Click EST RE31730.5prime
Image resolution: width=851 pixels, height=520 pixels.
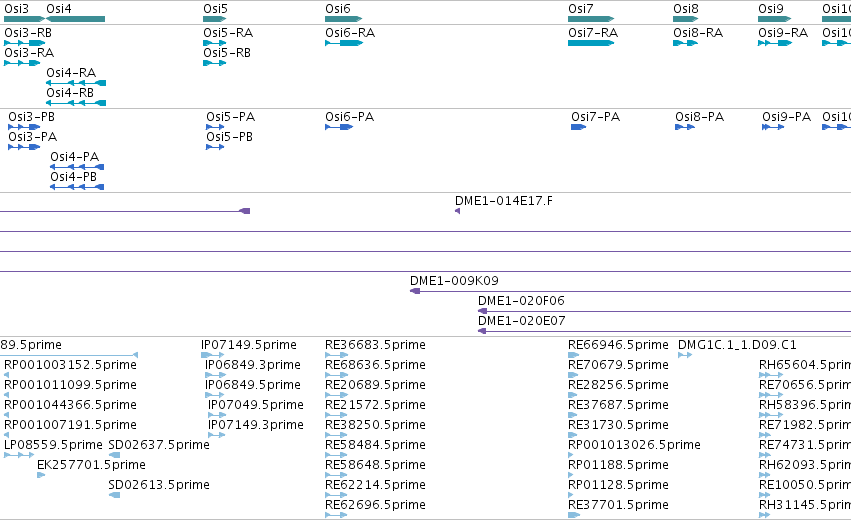pos(573,435)
